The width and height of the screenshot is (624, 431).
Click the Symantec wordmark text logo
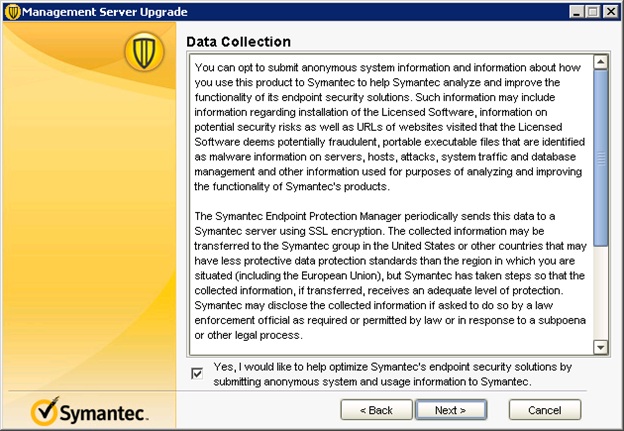(x=103, y=413)
